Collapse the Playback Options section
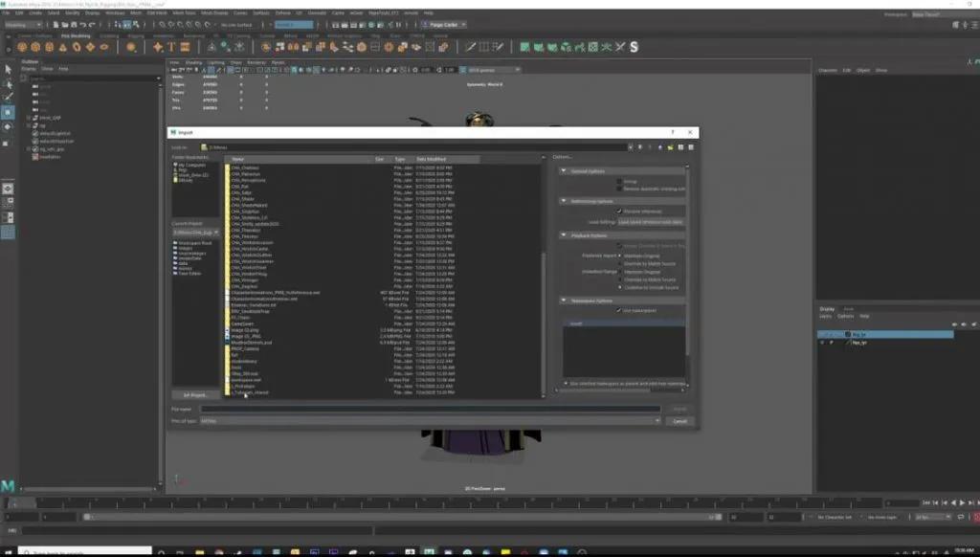980x557 pixels. tap(563, 234)
